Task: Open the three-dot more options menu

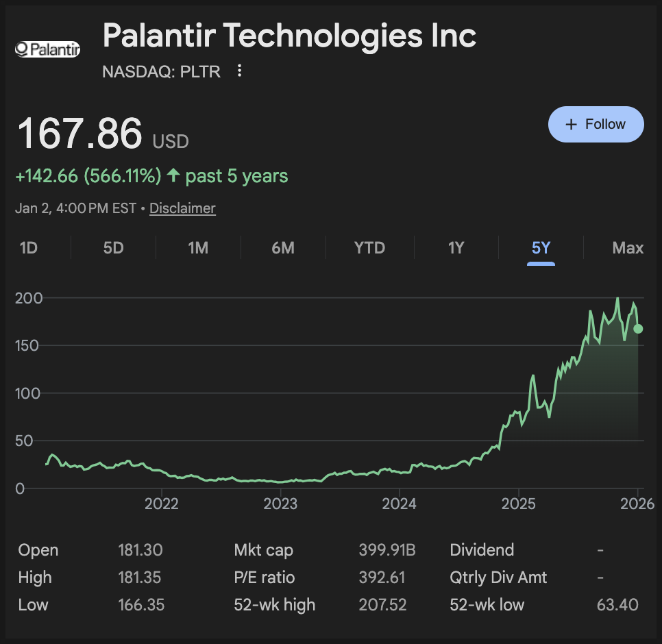Action: (239, 71)
